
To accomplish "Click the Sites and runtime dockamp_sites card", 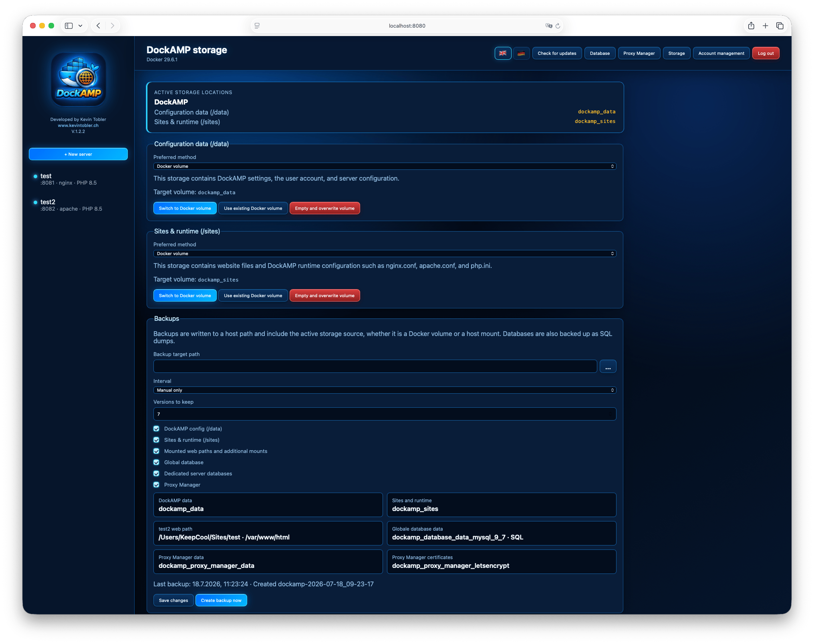I will 502,505.
